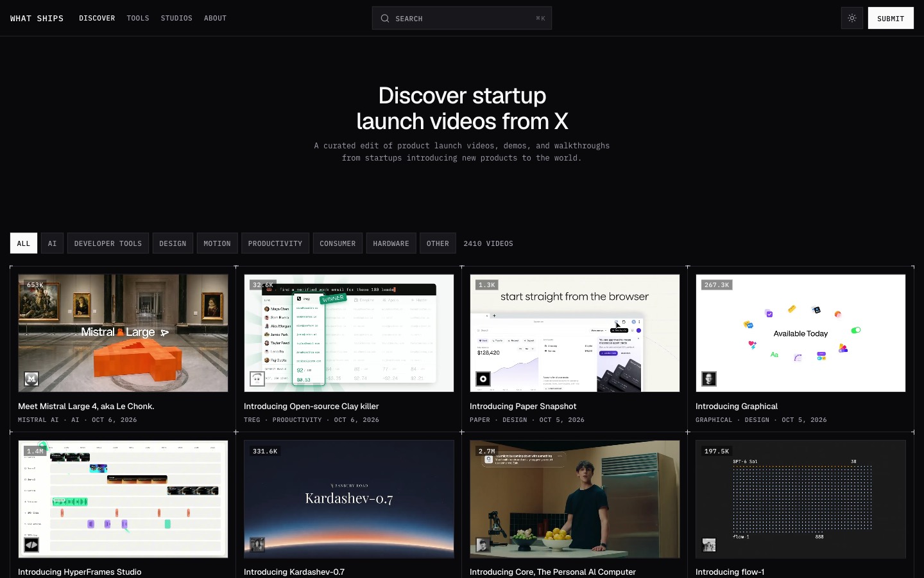
Task: Select the All filter tab
Action: tap(24, 243)
